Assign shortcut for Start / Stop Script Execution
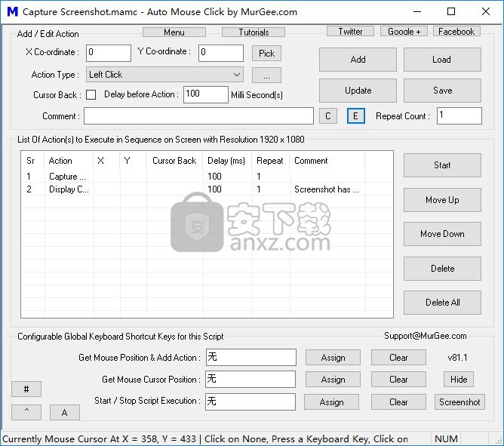Image resolution: width=504 pixels, height=446 pixels. (x=331, y=402)
